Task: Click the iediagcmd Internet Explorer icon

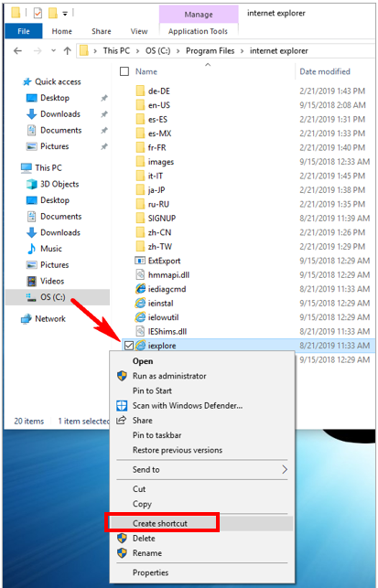Action: pyautogui.click(x=140, y=289)
